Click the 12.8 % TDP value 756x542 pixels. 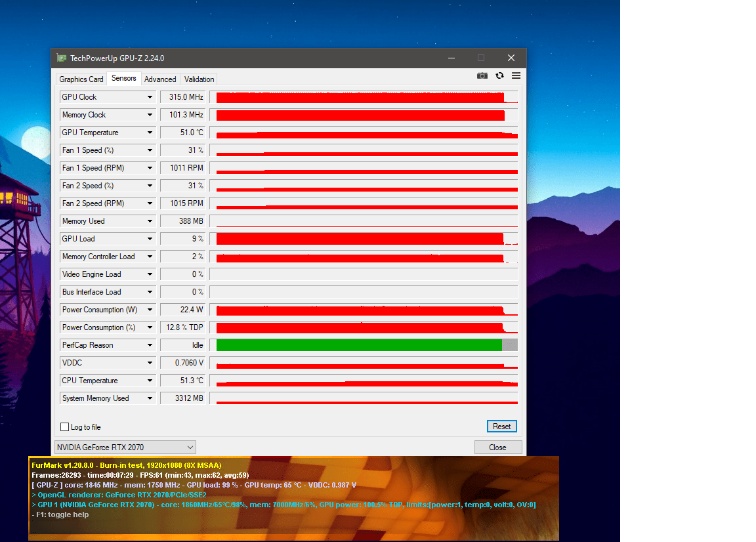[182, 327]
